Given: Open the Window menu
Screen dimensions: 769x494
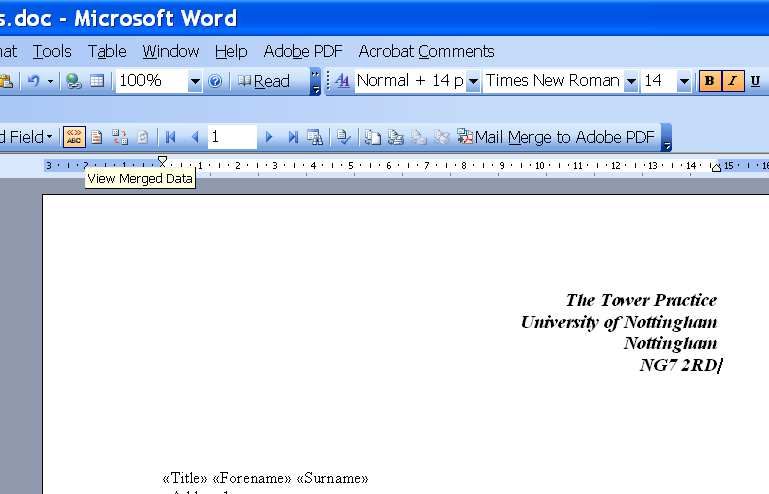Looking at the screenshot, I should pyautogui.click(x=171, y=52).
